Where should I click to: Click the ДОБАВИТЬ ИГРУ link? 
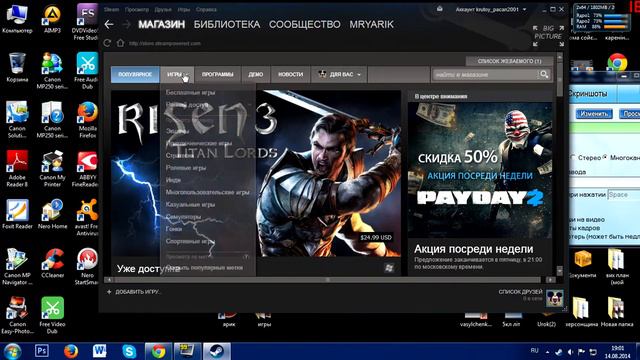pyautogui.click(x=138, y=292)
